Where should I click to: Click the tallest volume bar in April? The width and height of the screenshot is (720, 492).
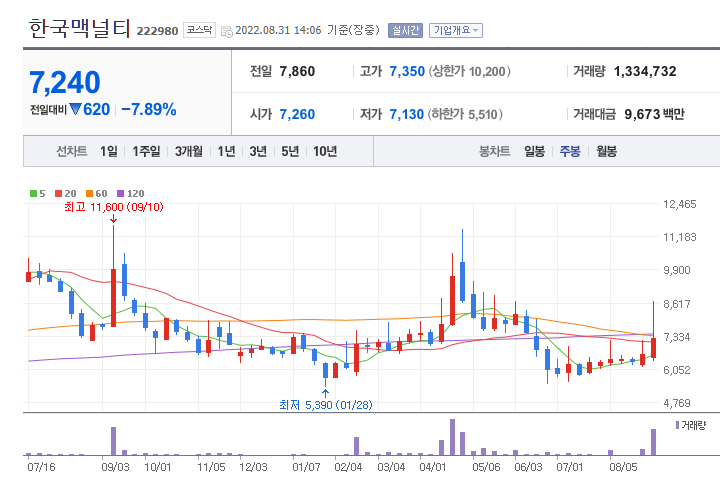(x=452, y=437)
